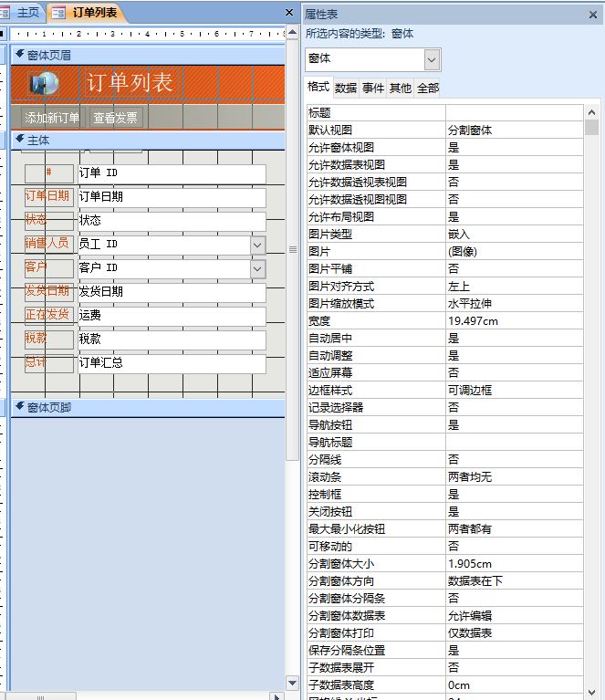Click the 滚动条 value 两者均无
Image resolution: width=605 pixels, height=700 pixels.
point(514,477)
